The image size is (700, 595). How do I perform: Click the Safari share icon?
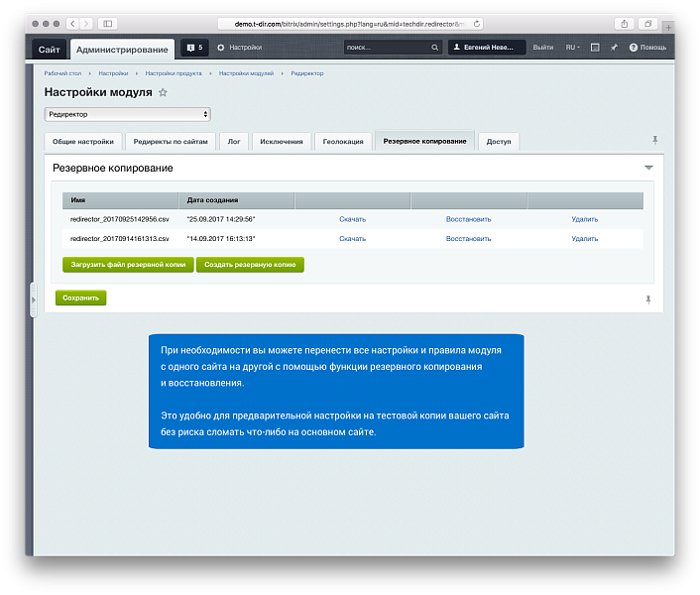click(x=625, y=23)
